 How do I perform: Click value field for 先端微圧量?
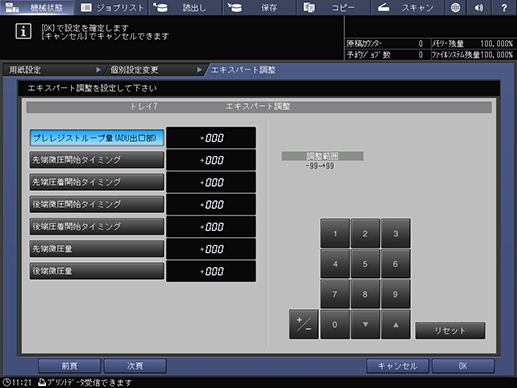pos(211,249)
